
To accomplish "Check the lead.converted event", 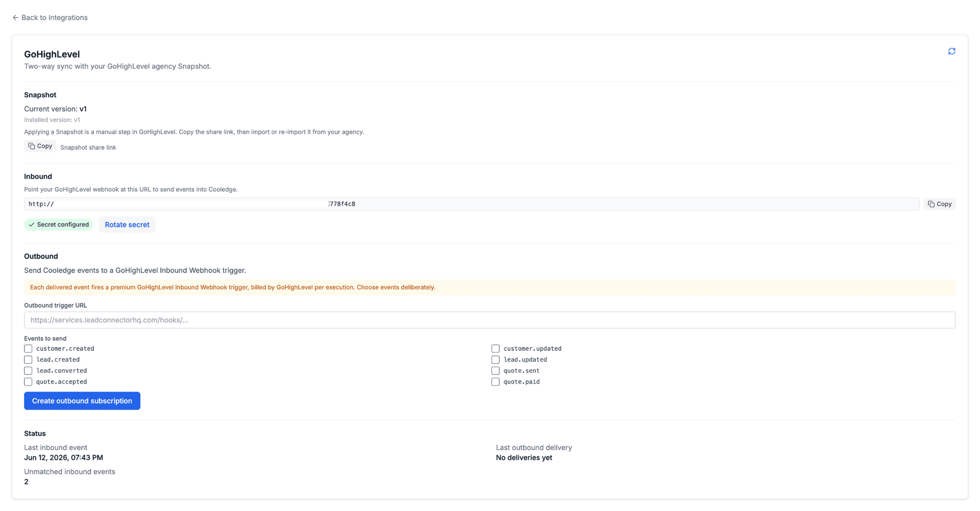I will 28,371.
